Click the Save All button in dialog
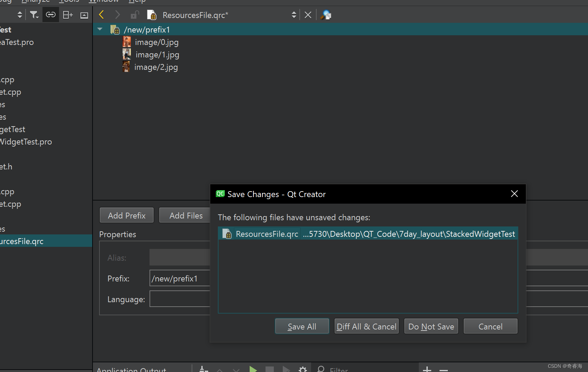The height and width of the screenshot is (372, 588). (x=302, y=326)
